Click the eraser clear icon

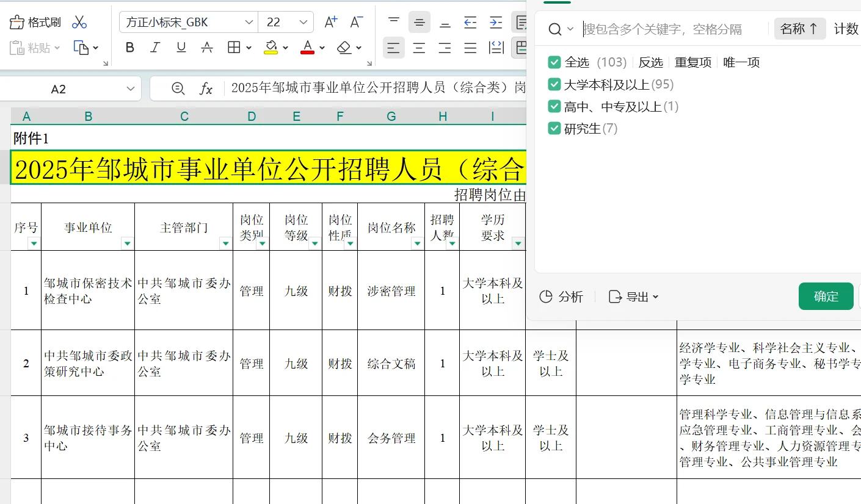tap(344, 47)
